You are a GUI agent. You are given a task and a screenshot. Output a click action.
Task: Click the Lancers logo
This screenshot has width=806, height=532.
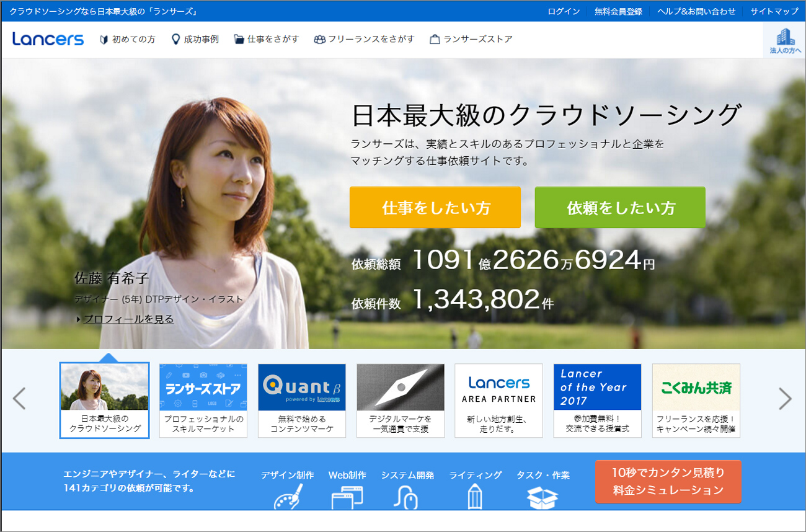[x=48, y=39]
